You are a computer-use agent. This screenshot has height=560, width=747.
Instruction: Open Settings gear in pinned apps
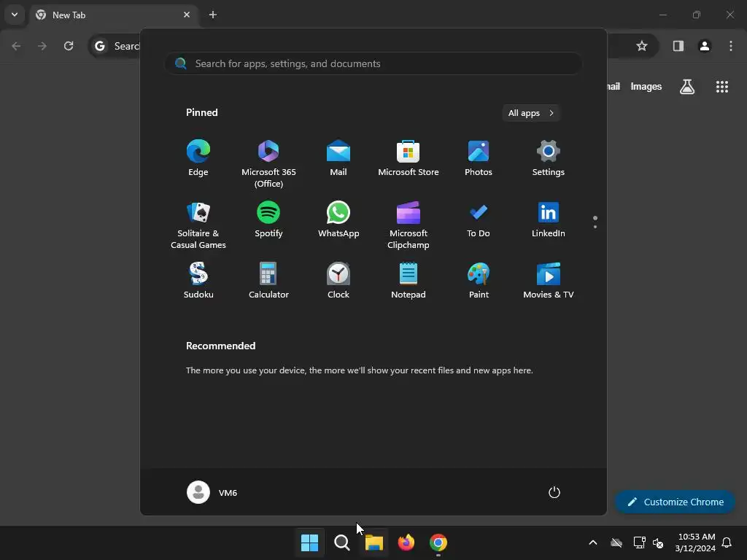549,158
